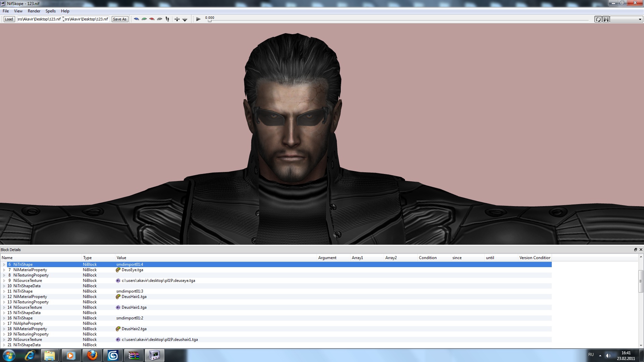
Task: Switch to Front view green eye icon
Action: point(144,19)
